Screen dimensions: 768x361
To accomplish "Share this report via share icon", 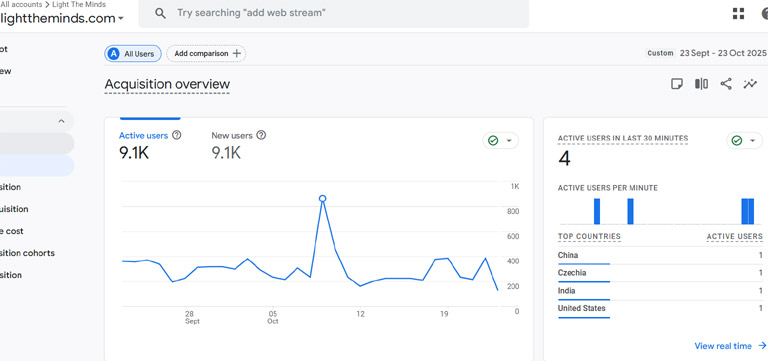I will (726, 84).
